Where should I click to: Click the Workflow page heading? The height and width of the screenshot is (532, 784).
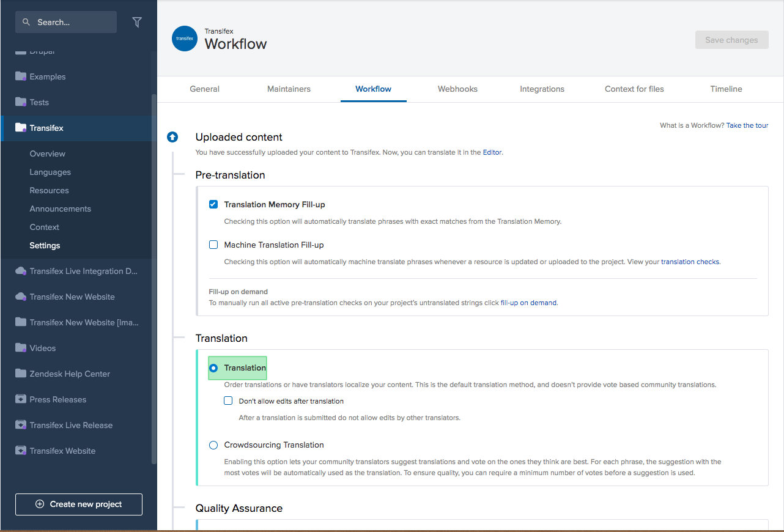tap(235, 44)
